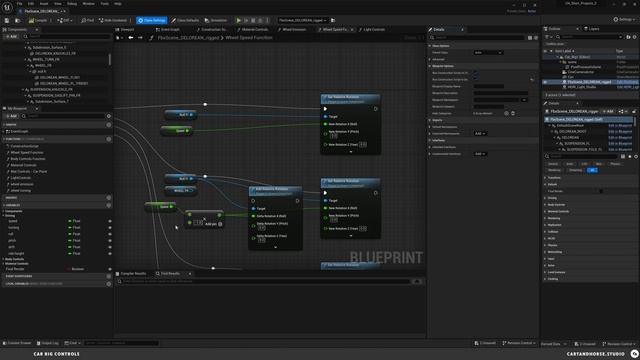Screen dimensions: 640x360
Task: Open the Window menu
Action: tap(89, 4)
